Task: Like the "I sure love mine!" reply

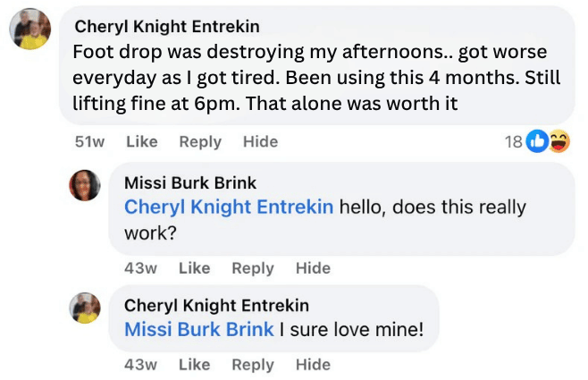Action: tap(194, 365)
